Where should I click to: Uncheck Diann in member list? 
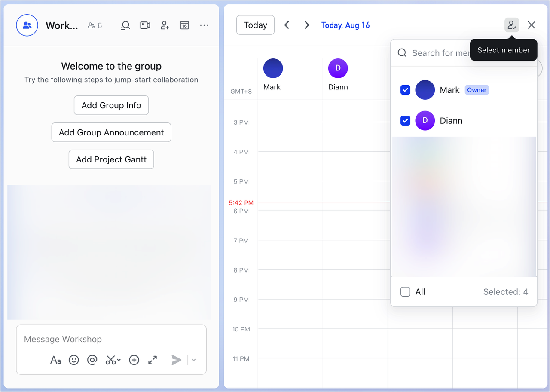point(405,121)
